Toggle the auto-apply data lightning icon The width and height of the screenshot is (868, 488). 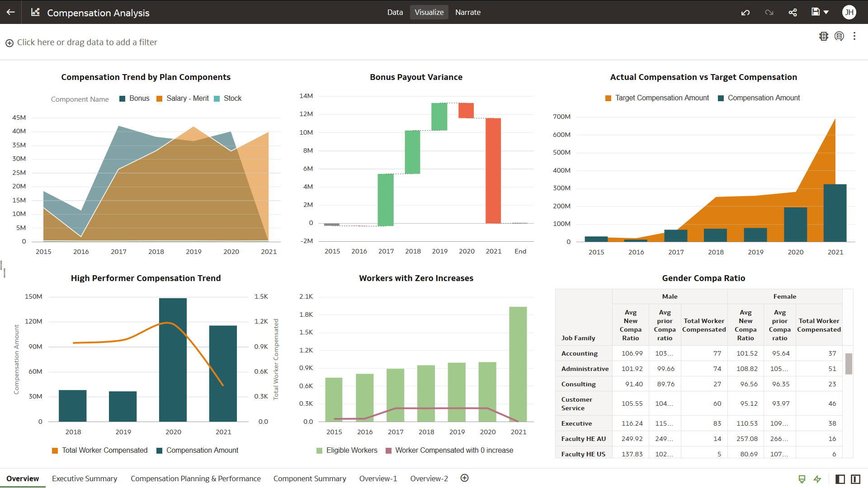pyautogui.click(x=817, y=479)
